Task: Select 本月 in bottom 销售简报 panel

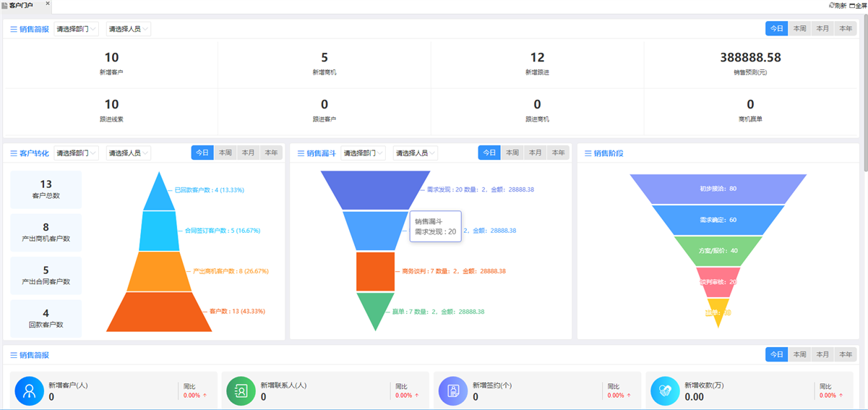Action: tap(822, 355)
